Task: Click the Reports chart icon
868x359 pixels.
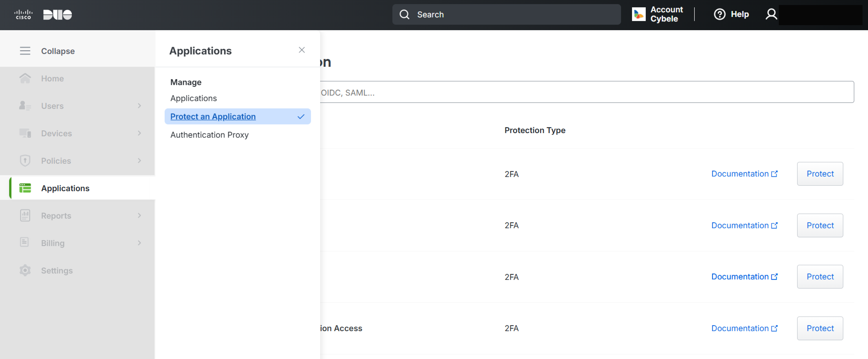Action: click(x=25, y=215)
